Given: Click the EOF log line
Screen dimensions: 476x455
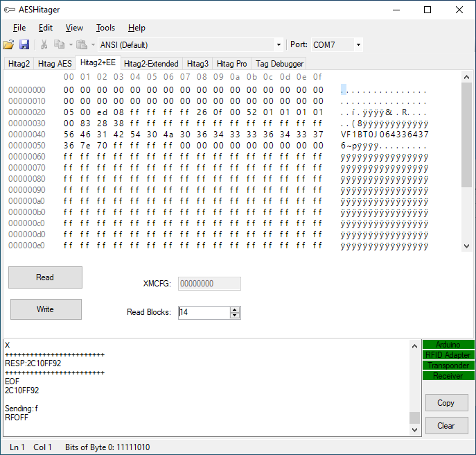Looking at the screenshot, I should 12,381.
